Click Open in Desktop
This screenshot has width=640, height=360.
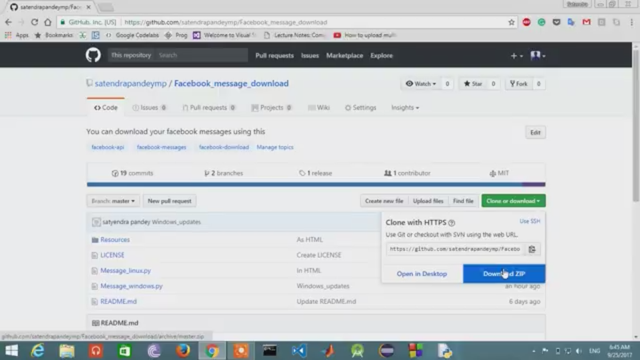422,273
